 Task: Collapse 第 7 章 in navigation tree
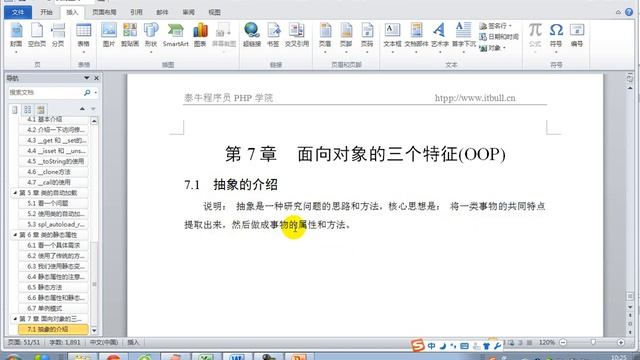pyautogui.click(x=15, y=318)
